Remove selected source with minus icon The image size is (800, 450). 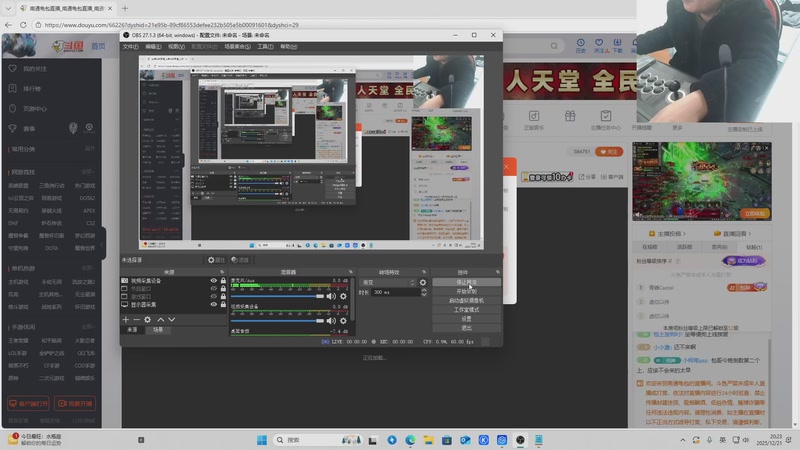[x=136, y=319]
